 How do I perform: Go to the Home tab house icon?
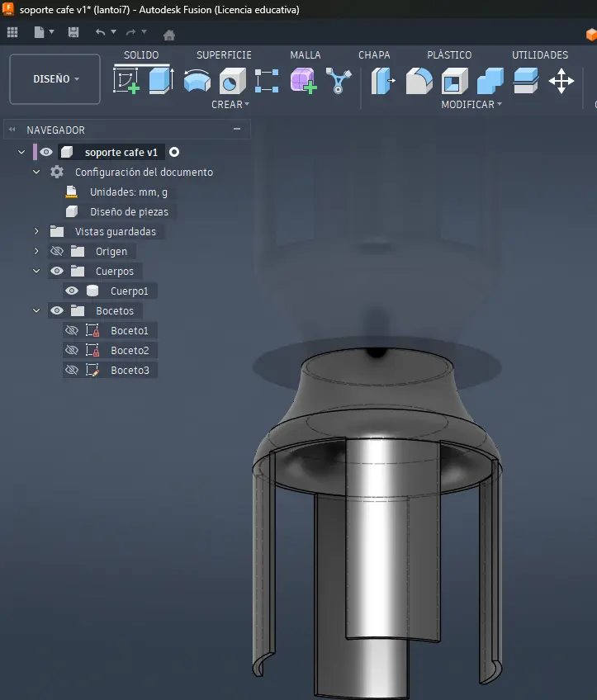pyautogui.click(x=169, y=35)
